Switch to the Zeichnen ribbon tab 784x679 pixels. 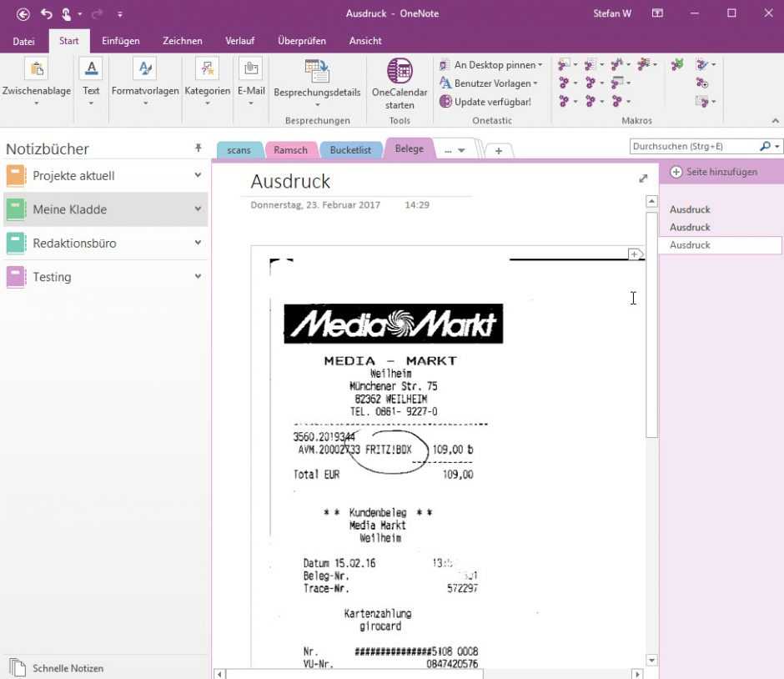[x=182, y=41]
